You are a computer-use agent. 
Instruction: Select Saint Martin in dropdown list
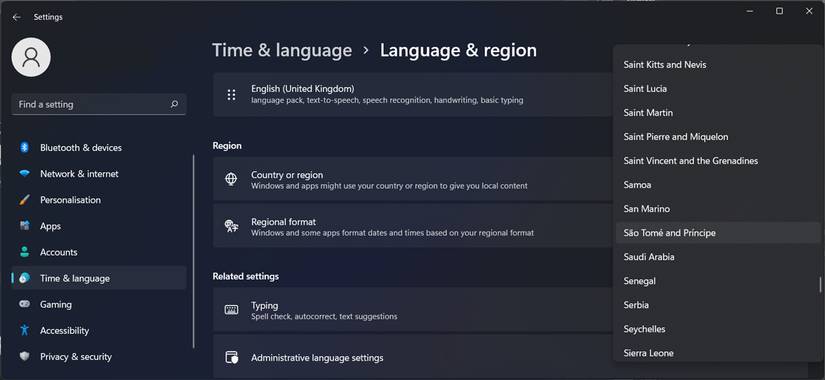[718, 113]
